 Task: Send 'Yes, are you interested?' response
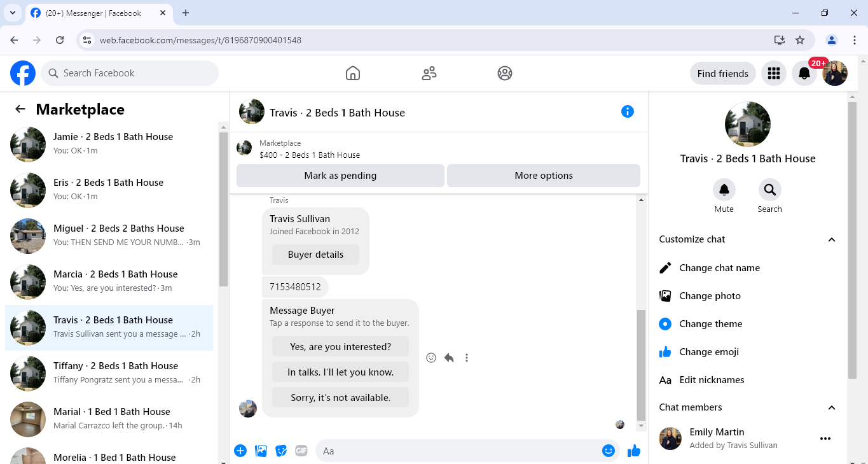[x=340, y=347]
